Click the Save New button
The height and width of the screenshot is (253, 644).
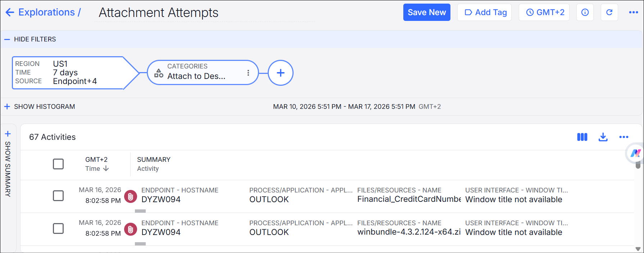[x=427, y=12]
